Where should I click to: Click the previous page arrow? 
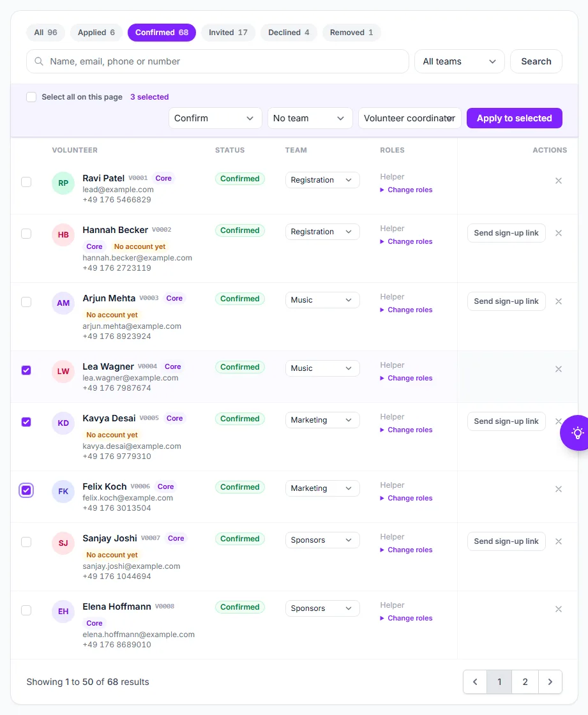475,682
